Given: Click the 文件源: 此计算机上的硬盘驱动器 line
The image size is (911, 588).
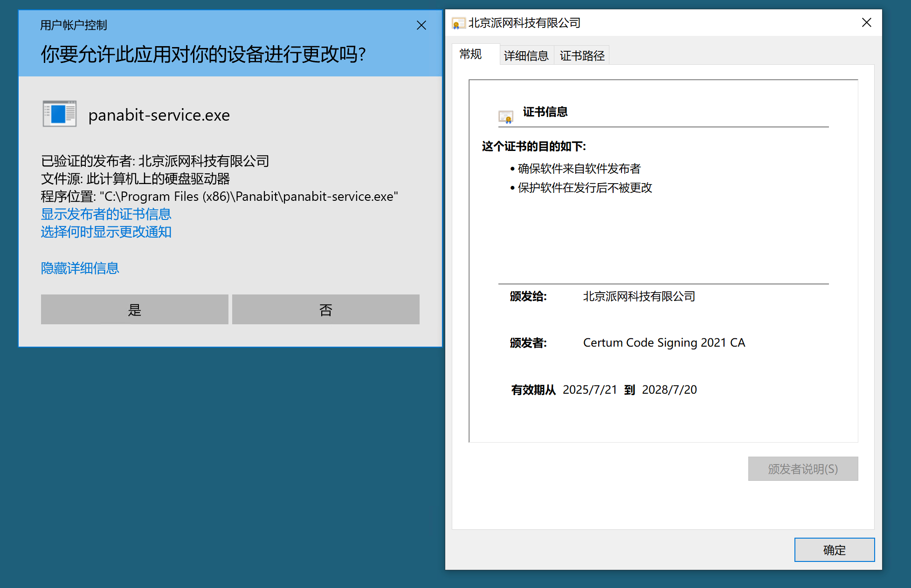Looking at the screenshot, I should pos(136,178).
